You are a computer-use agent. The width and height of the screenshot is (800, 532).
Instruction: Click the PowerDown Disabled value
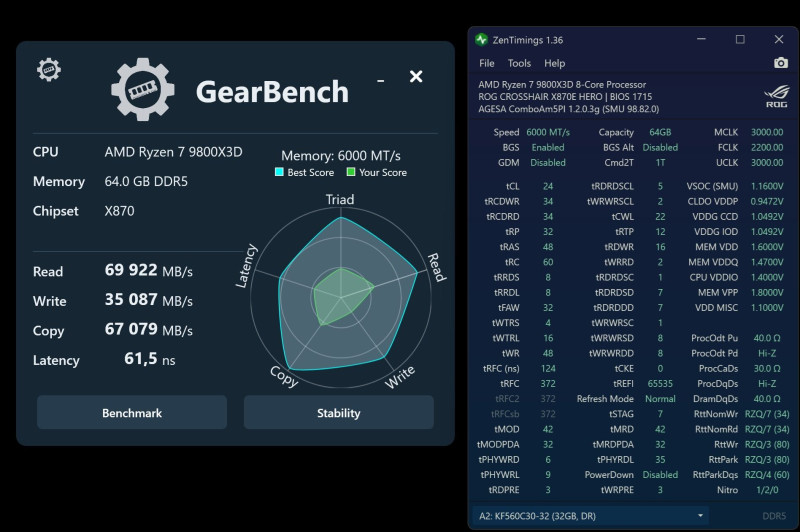click(660, 475)
